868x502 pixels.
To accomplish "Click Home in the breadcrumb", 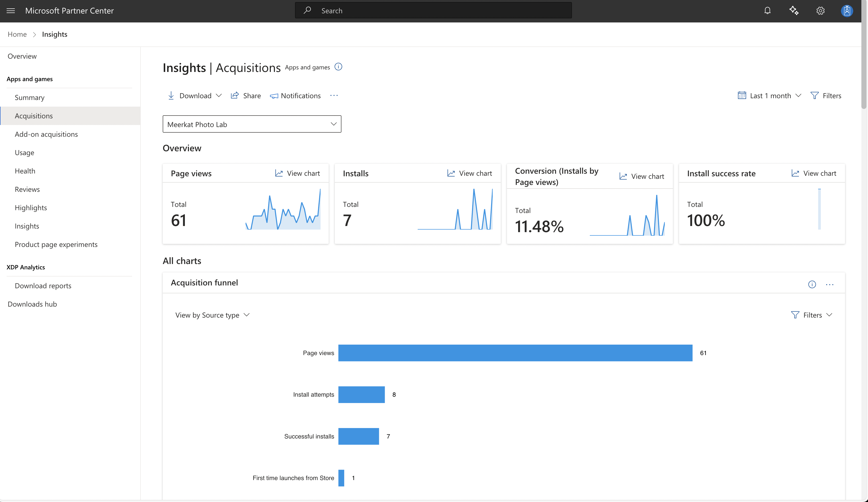I will tap(17, 34).
